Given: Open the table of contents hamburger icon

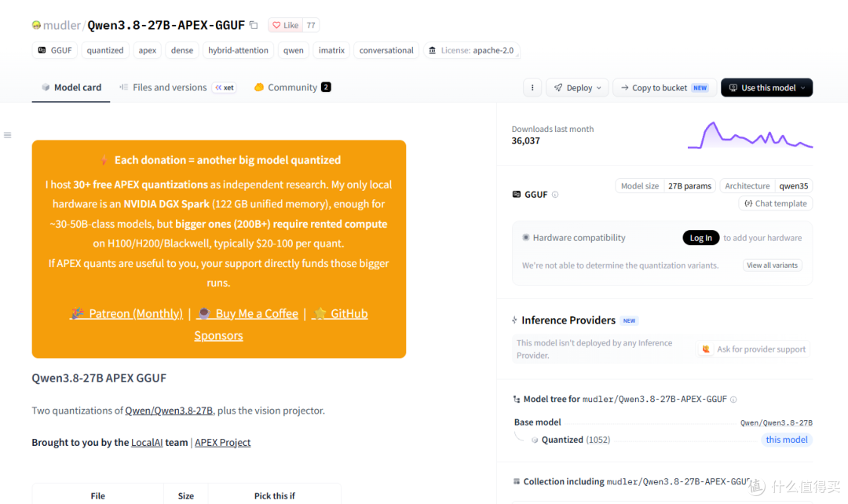Looking at the screenshot, I should [x=8, y=135].
